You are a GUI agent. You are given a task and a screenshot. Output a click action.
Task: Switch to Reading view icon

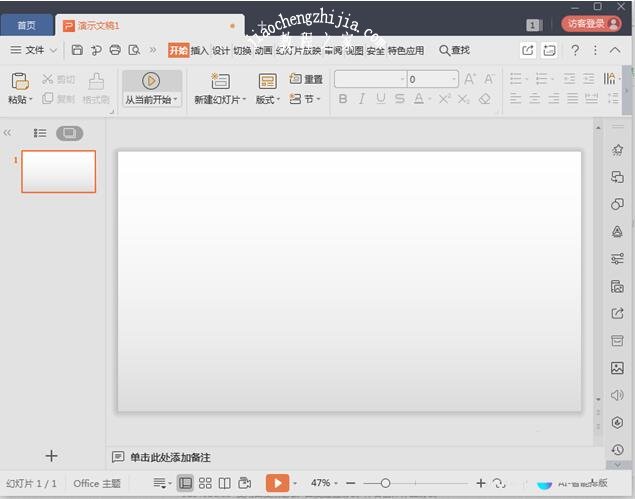pos(224,483)
